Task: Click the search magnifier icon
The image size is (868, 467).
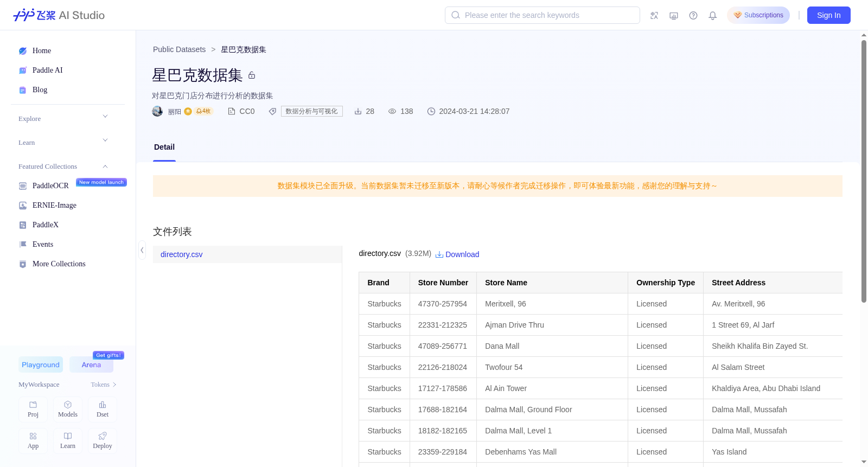Action: [x=456, y=15]
